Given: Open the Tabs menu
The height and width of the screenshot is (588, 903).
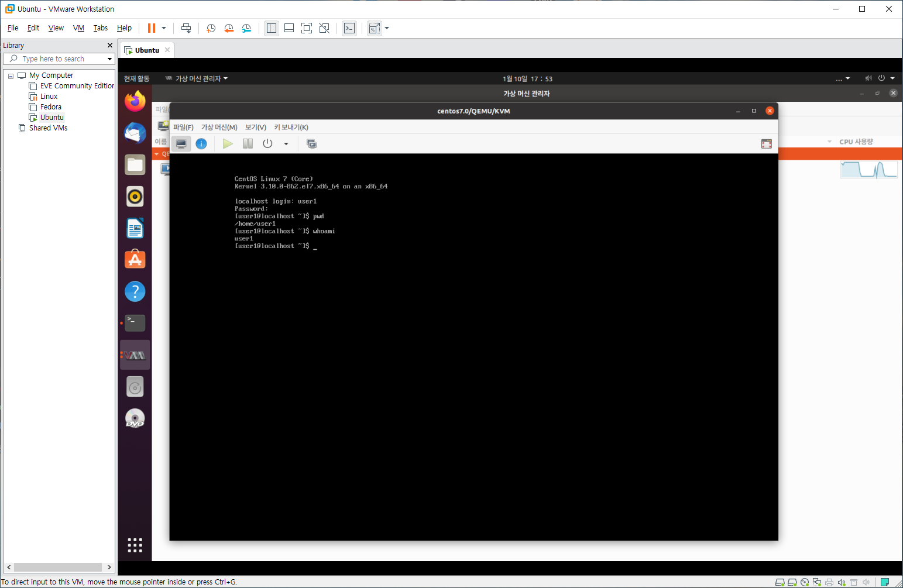Looking at the screenshot, I should pos(101,28).
